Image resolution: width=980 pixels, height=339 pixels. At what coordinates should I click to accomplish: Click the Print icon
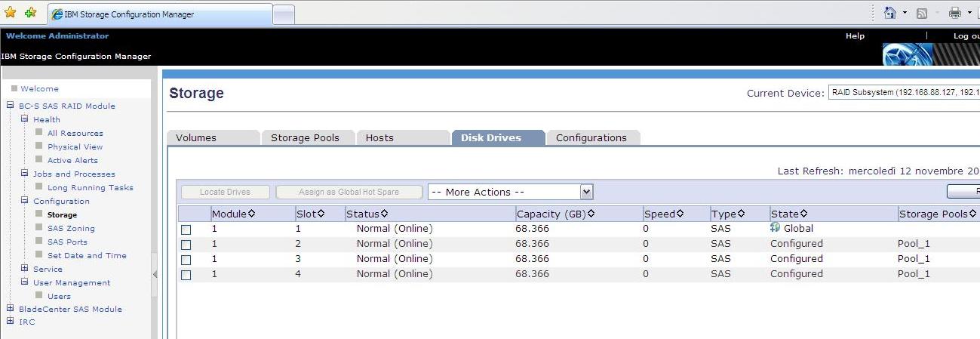tap(955, 13)
